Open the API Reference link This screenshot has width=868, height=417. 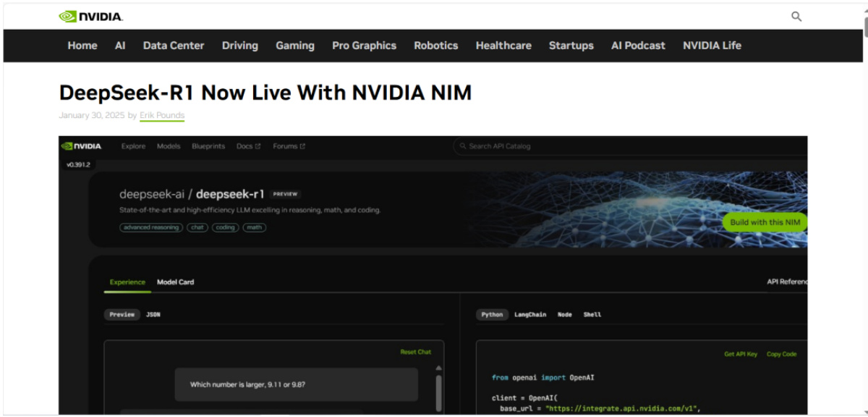[x=787, y=282]
